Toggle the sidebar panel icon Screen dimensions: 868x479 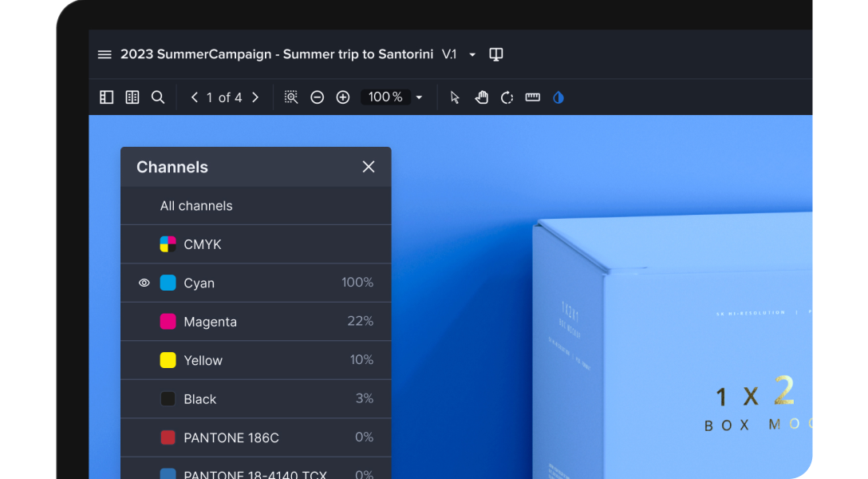coord(106,97)
